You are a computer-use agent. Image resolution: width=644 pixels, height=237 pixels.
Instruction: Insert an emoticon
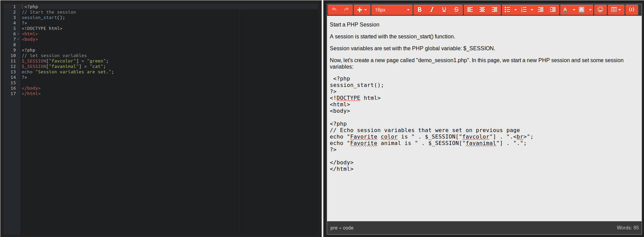pos(601,10)
